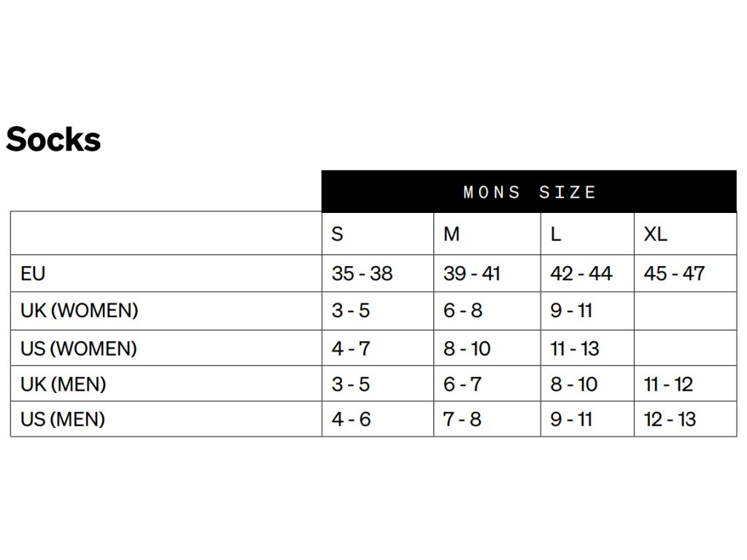Click the UK (MEN) row label
The width and height of the screenshot is (747, 560).
[x=166, y=384]
